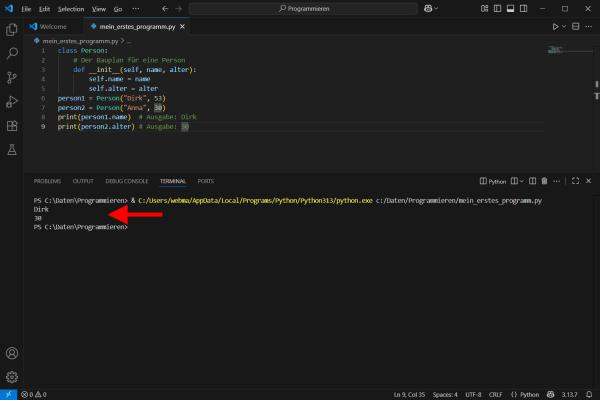Viewport: 600px width, 400px height.
Task: Click the Customize Layout icon
Action: coord(484,8)
